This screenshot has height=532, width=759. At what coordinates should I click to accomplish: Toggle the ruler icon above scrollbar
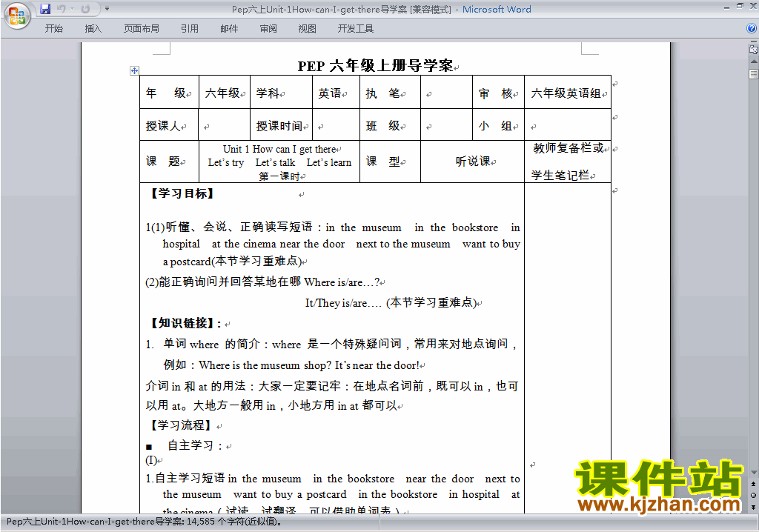[x=754, y=50]
